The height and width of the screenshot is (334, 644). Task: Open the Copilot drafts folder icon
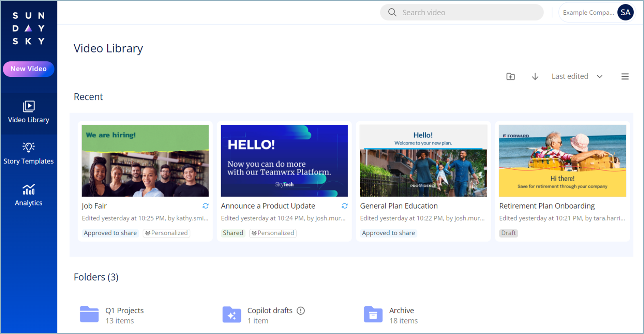[x=232, y=315]
